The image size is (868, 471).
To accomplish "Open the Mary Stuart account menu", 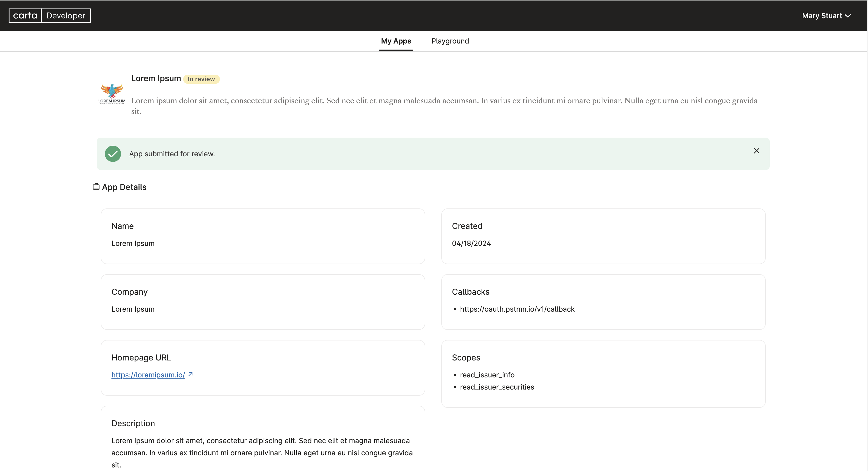I will (822, 16).
